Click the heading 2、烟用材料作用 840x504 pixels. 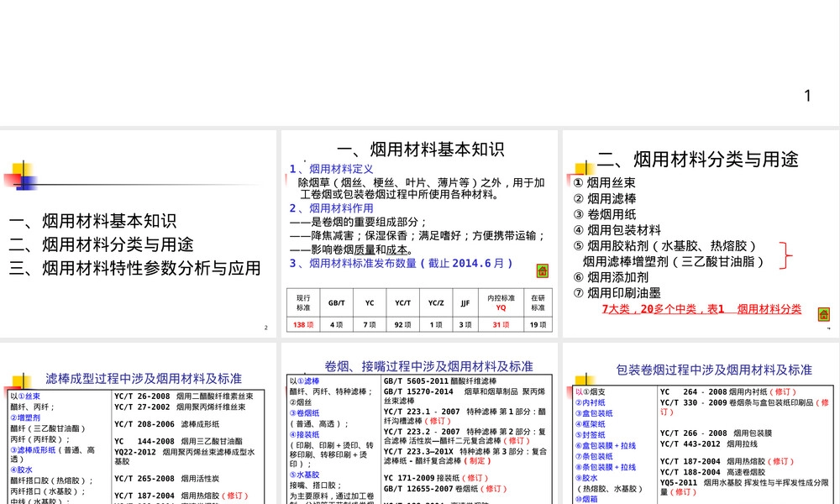(331, 208)
